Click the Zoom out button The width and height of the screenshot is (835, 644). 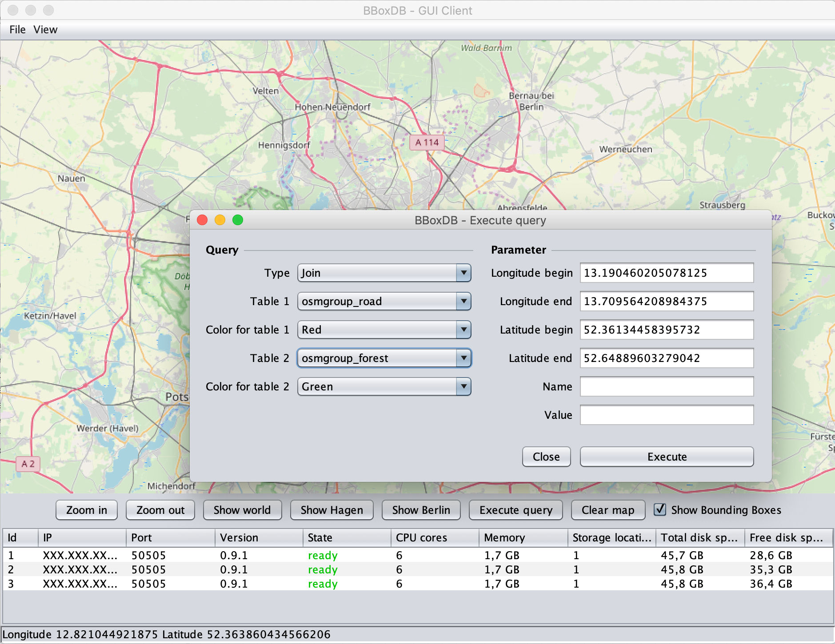[160, 510]
